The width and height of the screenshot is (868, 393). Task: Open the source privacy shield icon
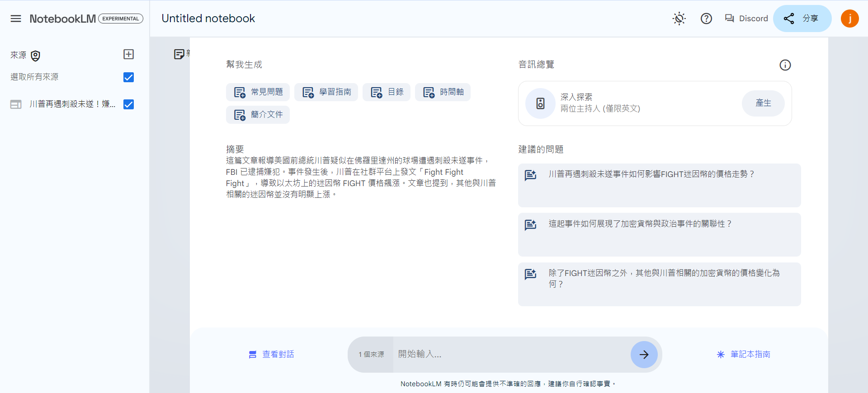point(35,56)
